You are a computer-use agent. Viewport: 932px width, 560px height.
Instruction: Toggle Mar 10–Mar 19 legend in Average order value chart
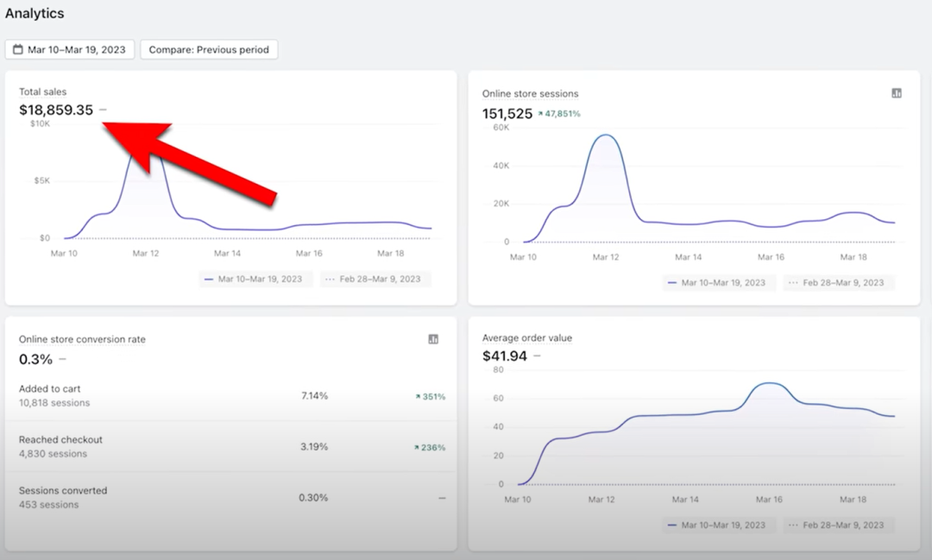tap(718, 525)
